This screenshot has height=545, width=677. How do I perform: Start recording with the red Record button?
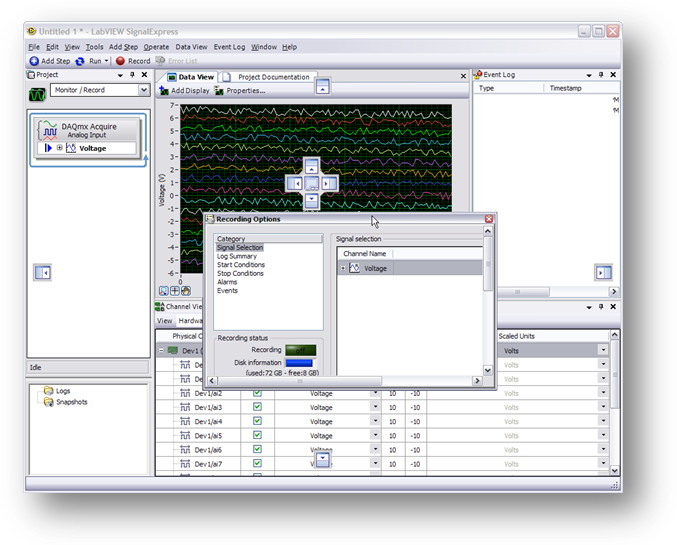(x=121, y=61)
